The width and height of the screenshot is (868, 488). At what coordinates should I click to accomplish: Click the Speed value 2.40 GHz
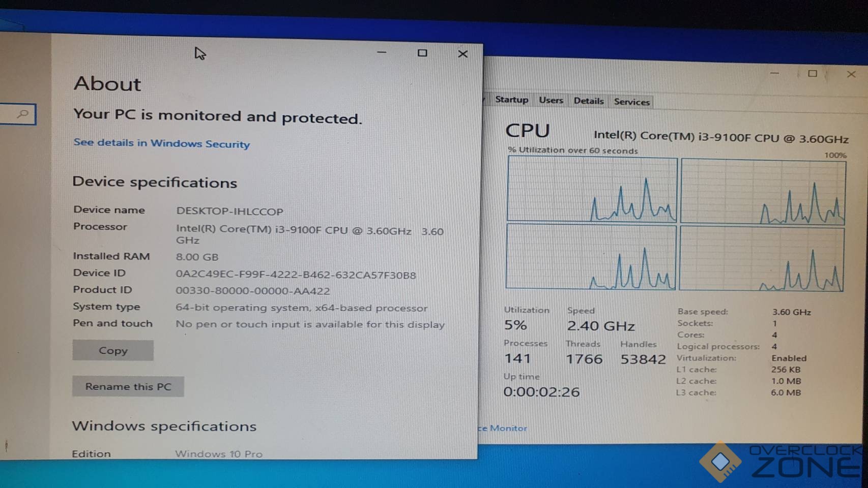click(x=601, y=326)
